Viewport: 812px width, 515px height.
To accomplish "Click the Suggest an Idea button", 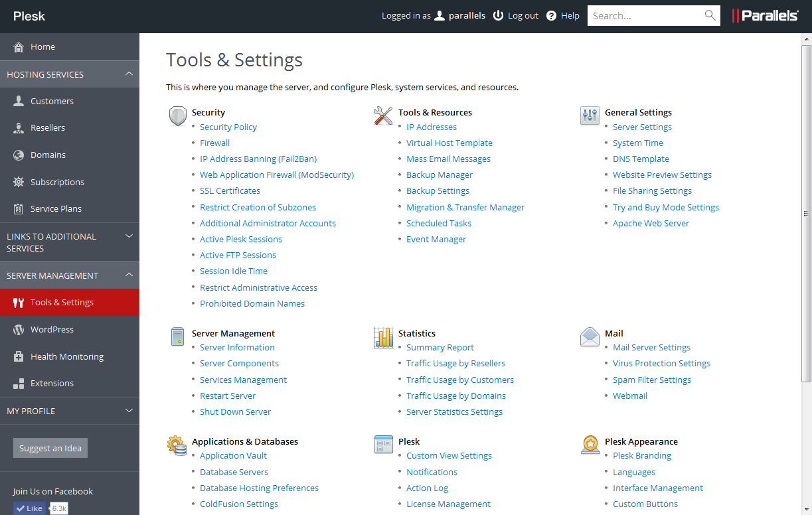I will 50,448.
